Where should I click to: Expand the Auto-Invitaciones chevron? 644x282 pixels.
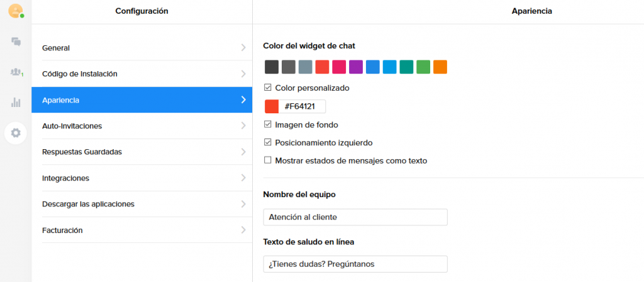coord(243,126)
